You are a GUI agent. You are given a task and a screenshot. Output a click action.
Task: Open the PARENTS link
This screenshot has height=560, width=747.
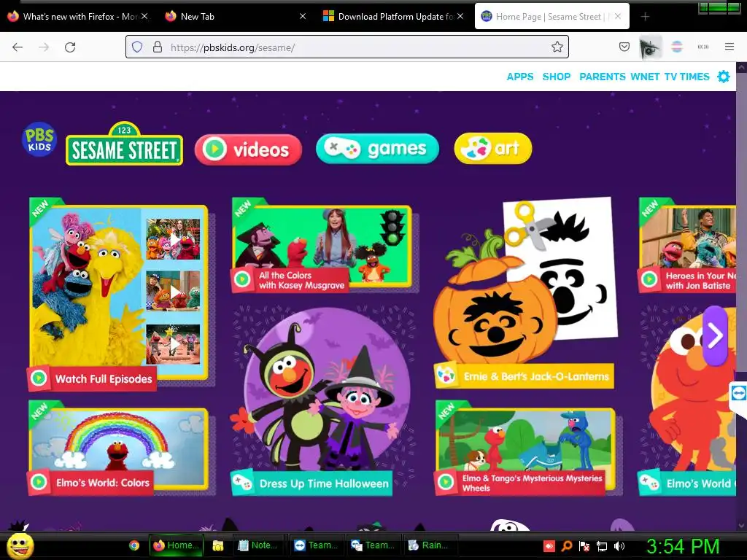coord(602,77)
